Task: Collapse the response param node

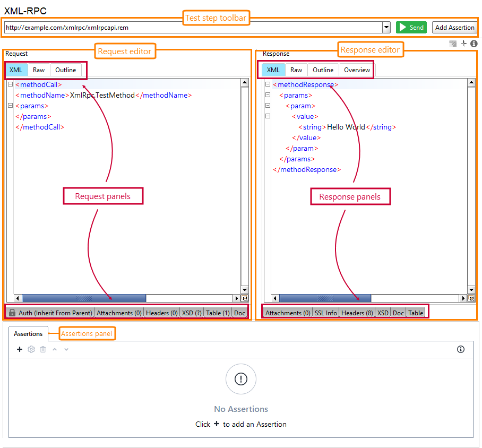Action: (x=268, y=106)
